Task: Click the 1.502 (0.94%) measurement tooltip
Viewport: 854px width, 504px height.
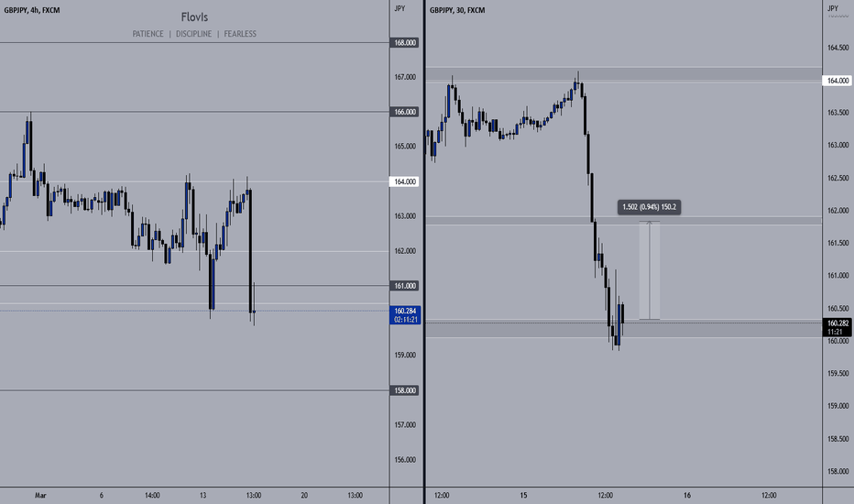Action: 649,207
